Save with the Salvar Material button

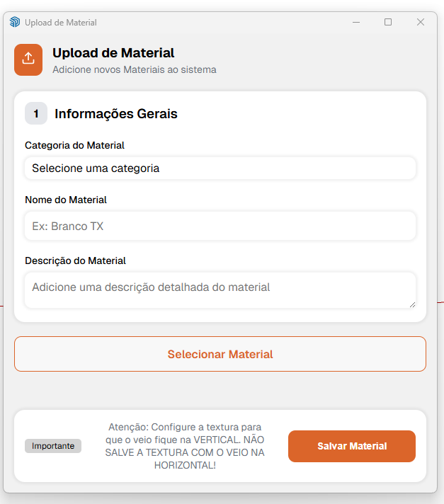click(352, 446)
